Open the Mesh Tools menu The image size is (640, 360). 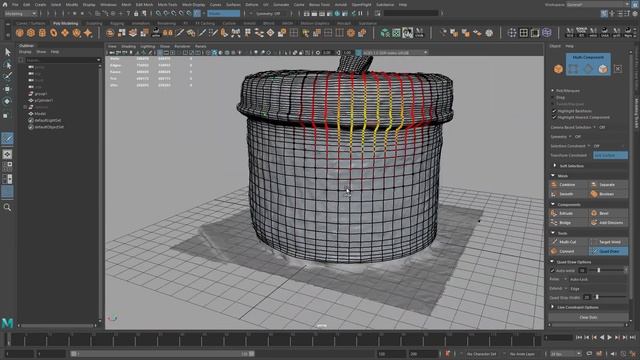(167, 4)
